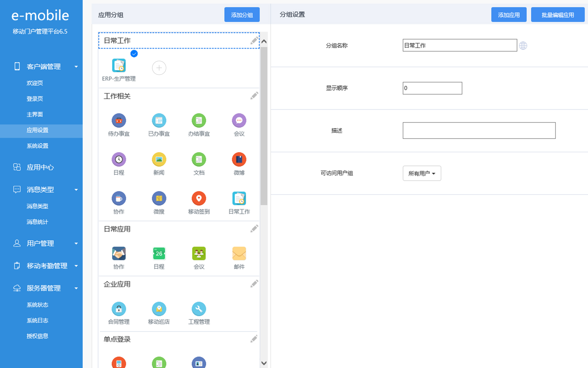
Task: Click the 日常工作 group header
Action: (x=179, y=40)
